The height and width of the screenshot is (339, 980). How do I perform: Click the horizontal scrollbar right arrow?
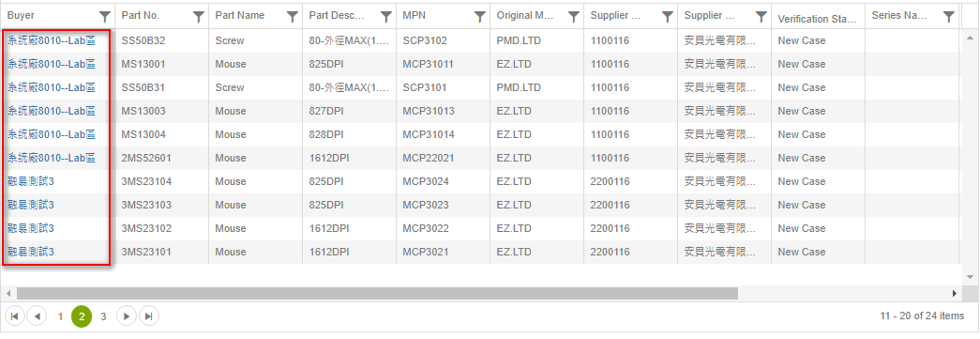click(954, 293)
